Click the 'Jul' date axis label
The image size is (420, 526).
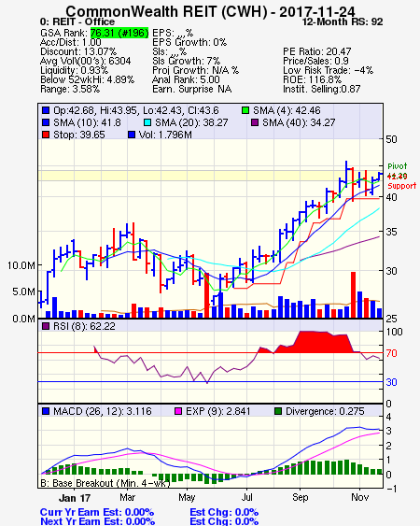click(246, 497)
